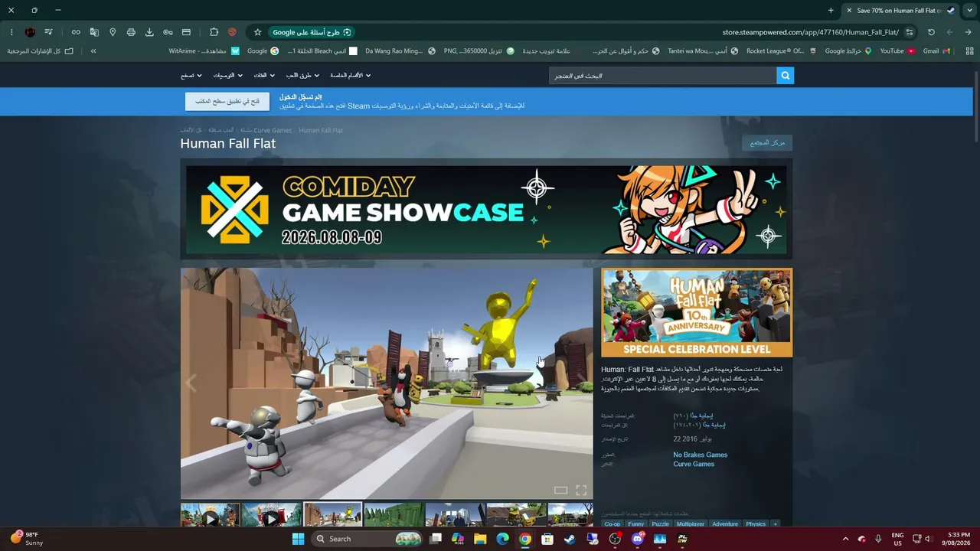Open File Explorer from the taskbar
The width and height of the screenshot is (980, 551).
[480, 539]
